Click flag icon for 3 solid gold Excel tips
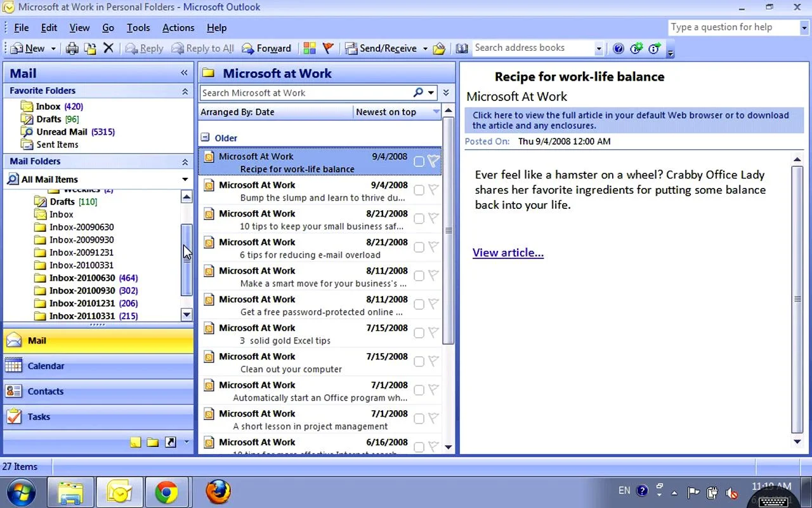Image resolution: width=812 pixels, height=508 pixels. pyautogui.click(x=433, y=333)
